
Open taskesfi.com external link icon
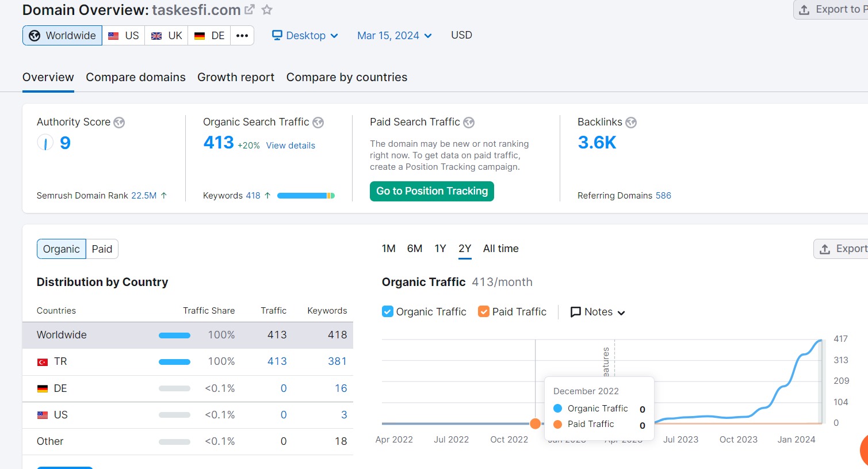click(250, 10)
